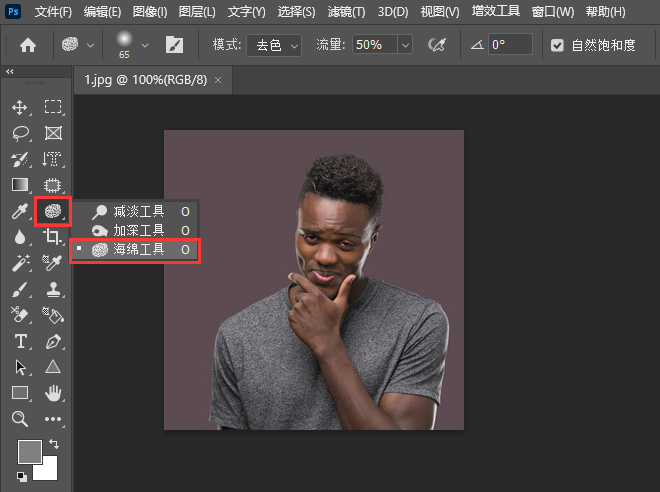Select the Lasso tool
The image size is (660, 492).
point(20,133)
